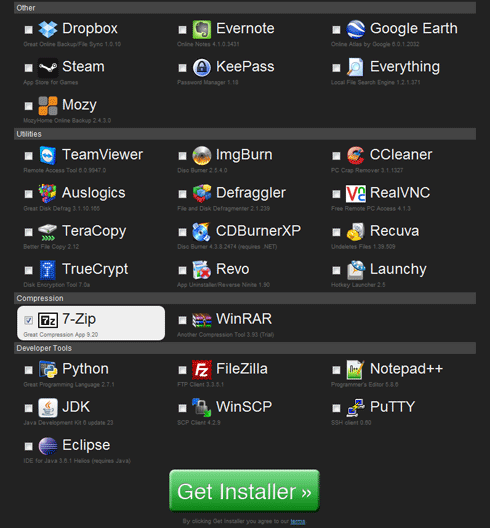
Task: Click the WinSCP icon
Action: click(201, 408)
